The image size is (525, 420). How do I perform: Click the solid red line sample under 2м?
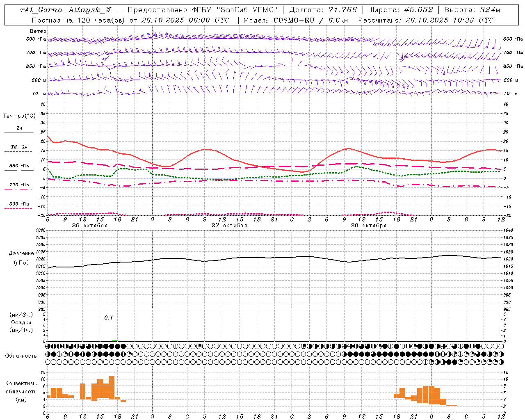[19, 133]
